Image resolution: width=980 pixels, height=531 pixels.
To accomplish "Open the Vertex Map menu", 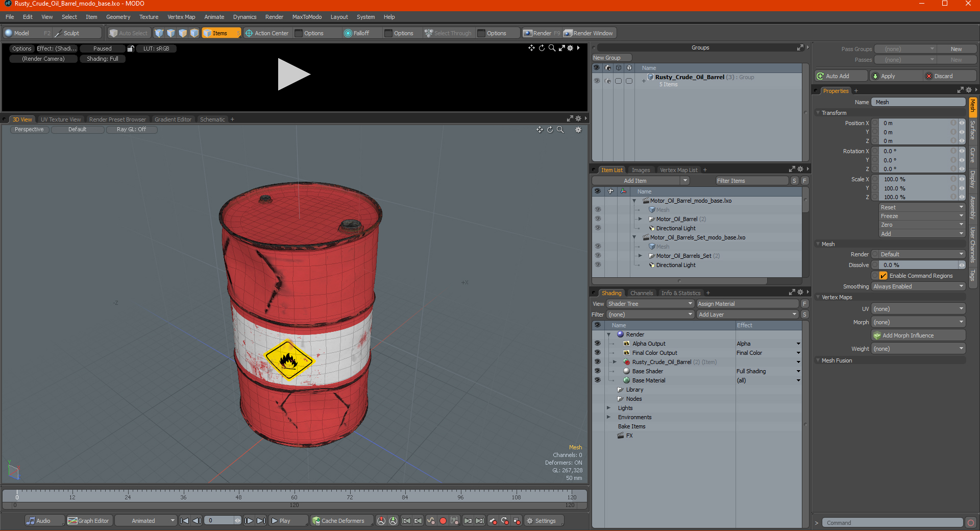I will pyautogui.click(x=181, y=17).
